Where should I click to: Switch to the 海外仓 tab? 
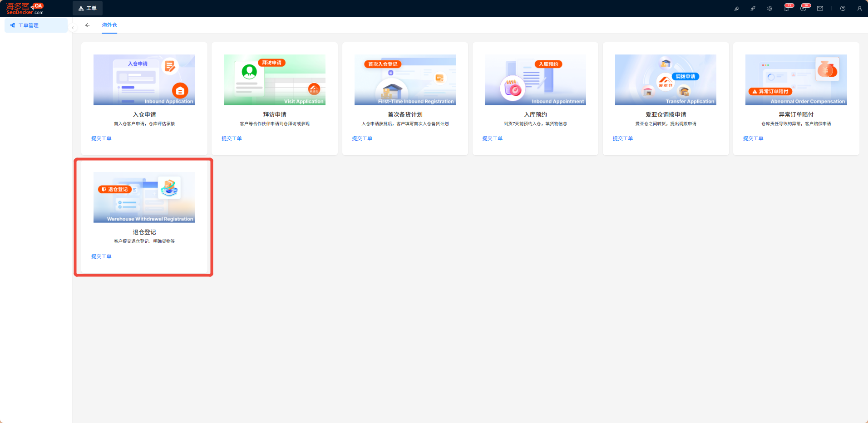[x=109, y=25]
